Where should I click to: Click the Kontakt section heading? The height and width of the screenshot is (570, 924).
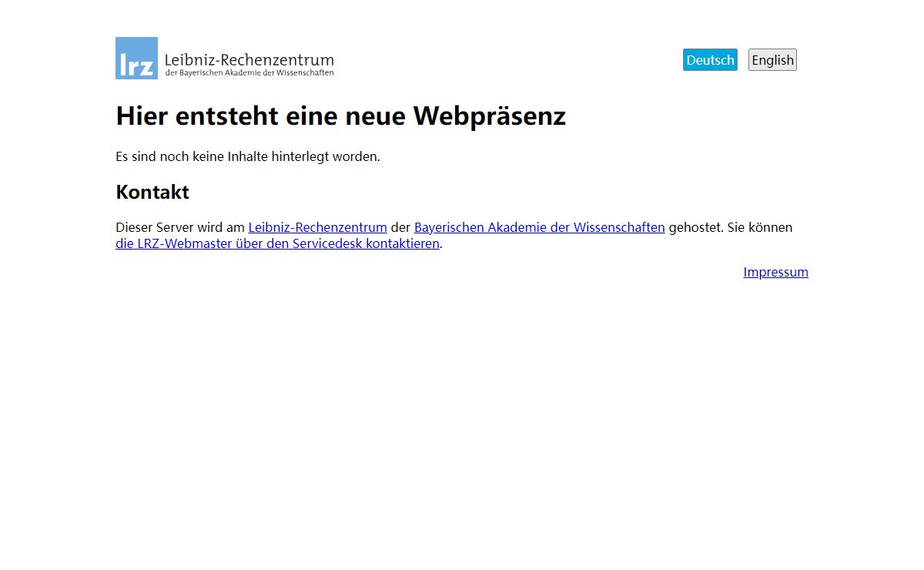click(152, 192)
